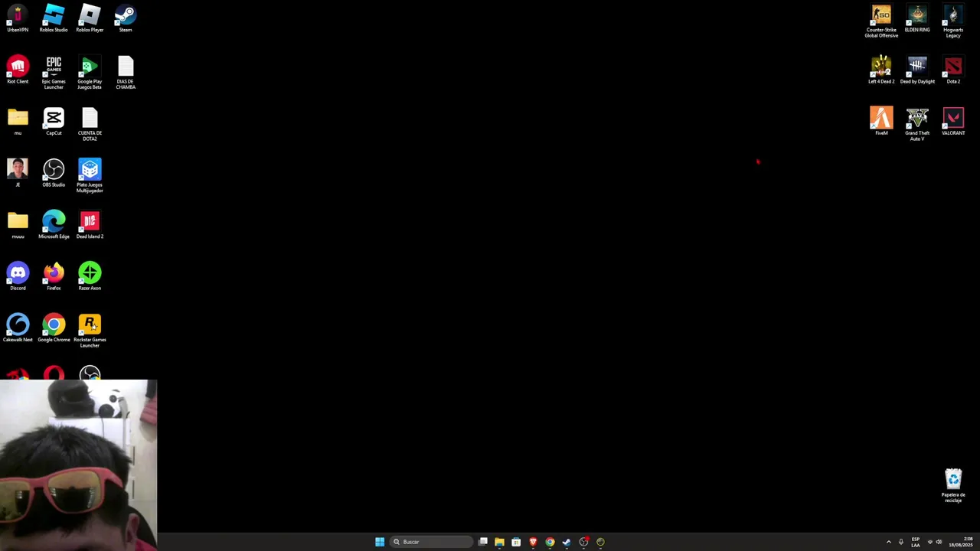Click the Buscar search box in taskbar

tap(431, 542)
